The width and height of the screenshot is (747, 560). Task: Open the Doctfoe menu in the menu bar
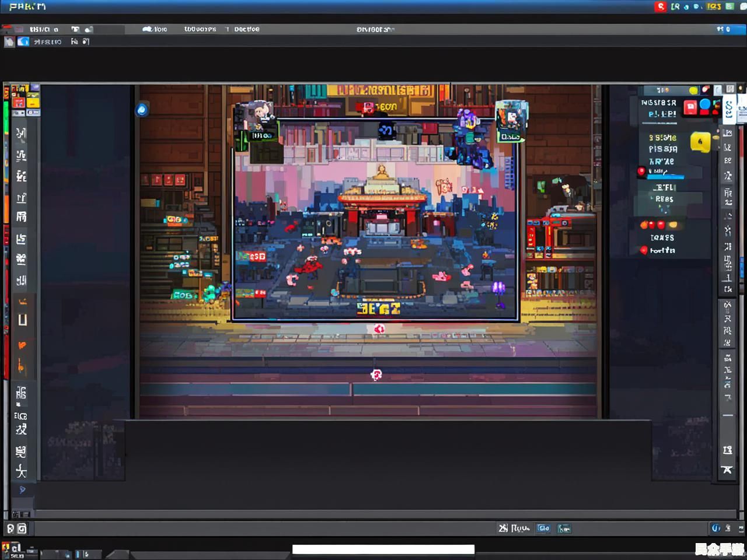coord(246,29)
